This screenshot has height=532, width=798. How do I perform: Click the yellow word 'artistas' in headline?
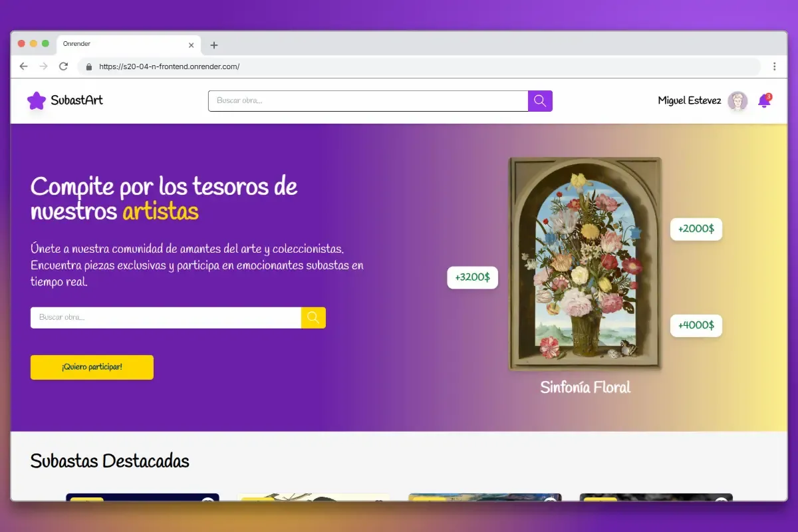click(160, 211)
